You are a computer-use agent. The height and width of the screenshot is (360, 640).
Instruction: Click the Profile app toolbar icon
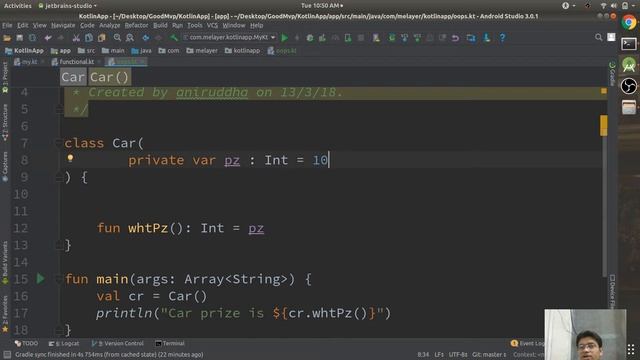[322, 38]
